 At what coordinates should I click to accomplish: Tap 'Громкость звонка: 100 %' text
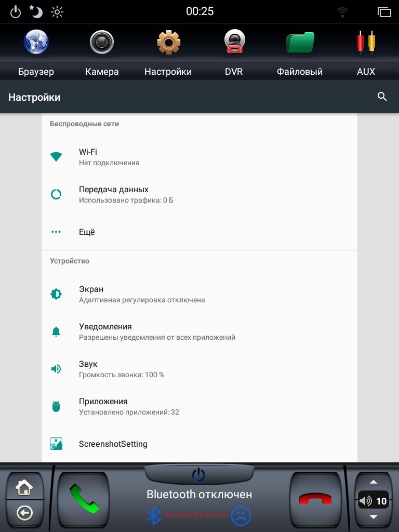(x=122, y=375)
